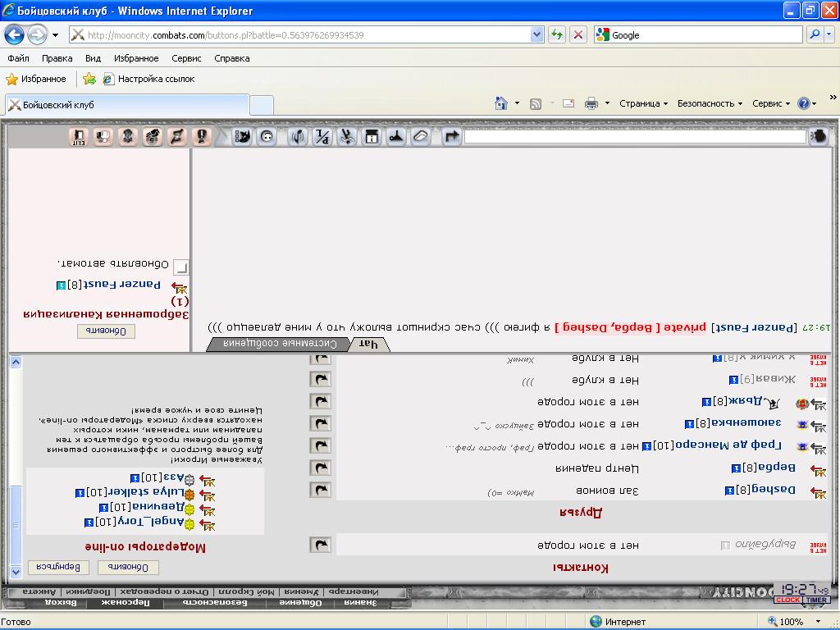Image resolution: width=840 pixels, height=630 pixels.
Task: Switch to the Системные сообщения tab
Action: pyautogui.click(x=280, y=345)
